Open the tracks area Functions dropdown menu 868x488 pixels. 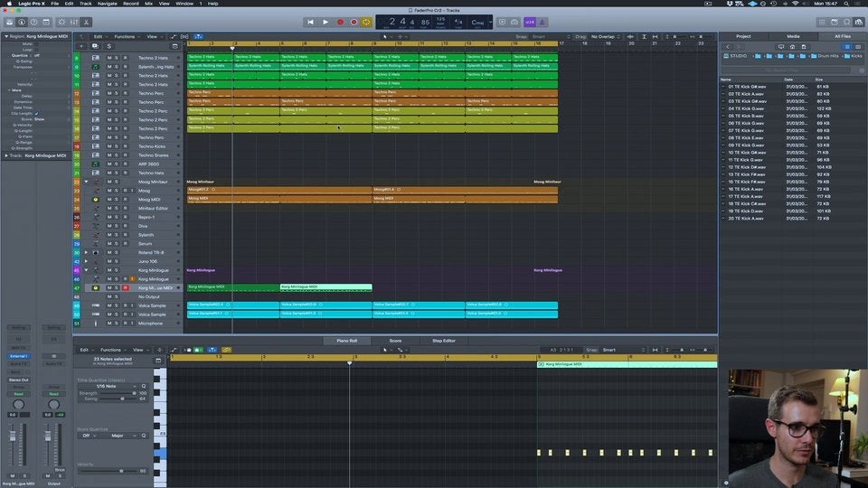click(x=126, y=36)
